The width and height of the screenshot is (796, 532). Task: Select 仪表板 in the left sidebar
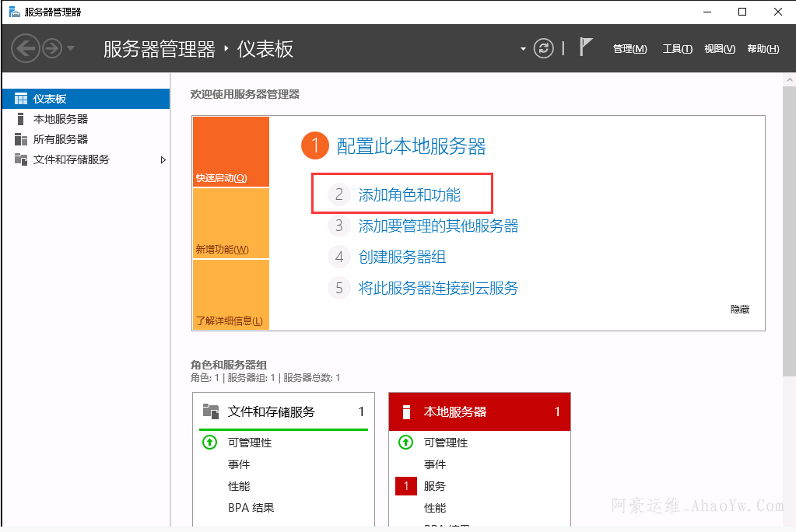click(x=50, y=99)
